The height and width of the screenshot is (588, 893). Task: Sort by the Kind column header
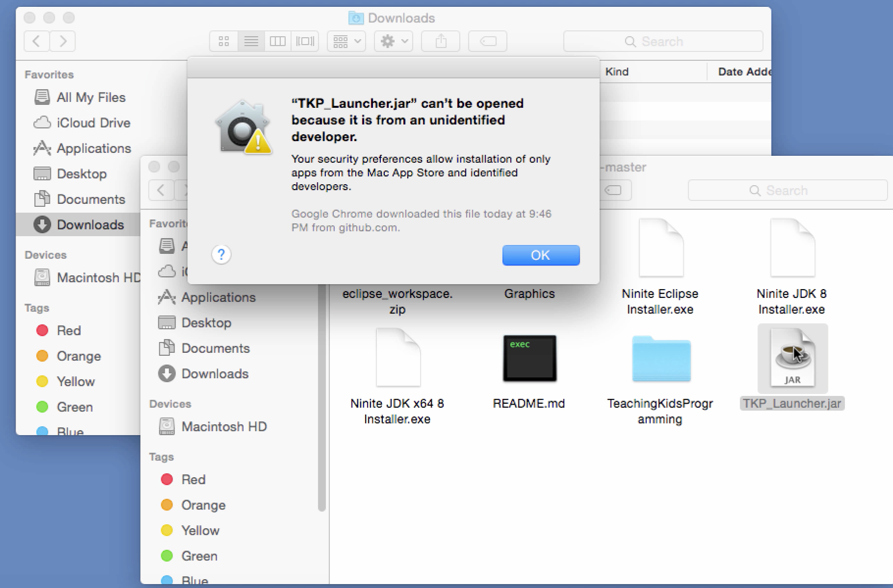(x=617, y=72)
